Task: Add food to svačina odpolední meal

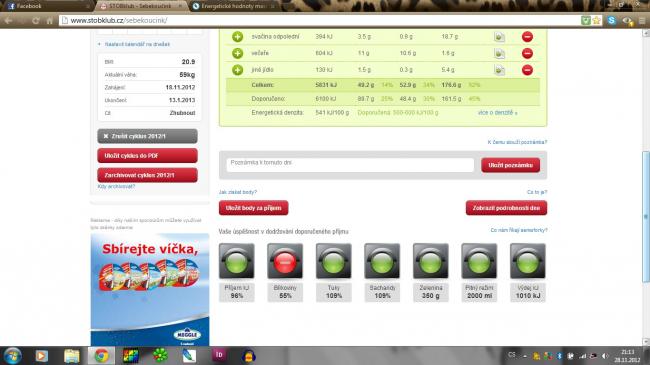Action: 238,36
